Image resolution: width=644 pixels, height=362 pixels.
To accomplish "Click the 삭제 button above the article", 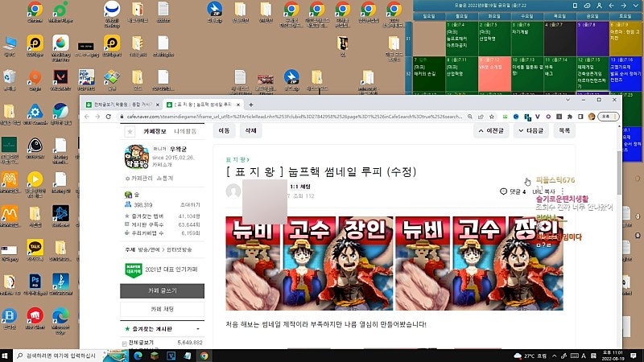I will [250, 130].
